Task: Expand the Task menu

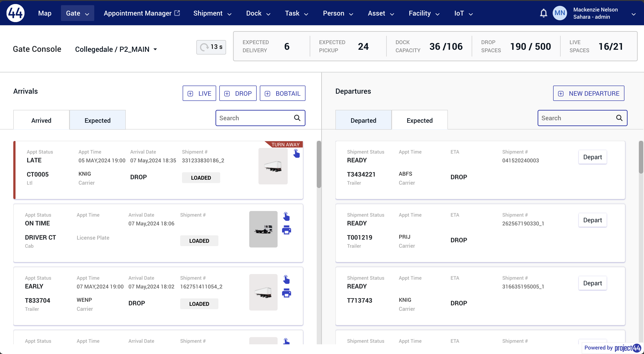Action: (x=296, y=13)
